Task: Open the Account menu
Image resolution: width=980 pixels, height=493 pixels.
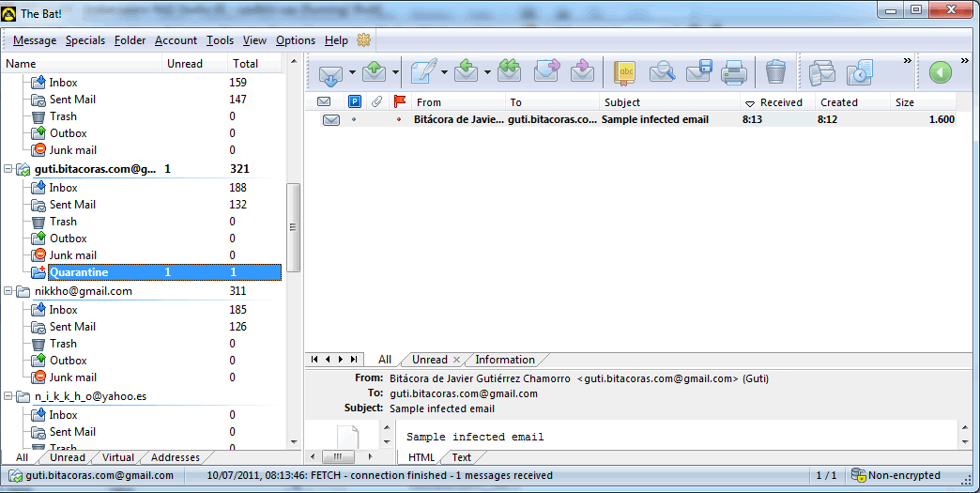Action: tap(176, 40)
